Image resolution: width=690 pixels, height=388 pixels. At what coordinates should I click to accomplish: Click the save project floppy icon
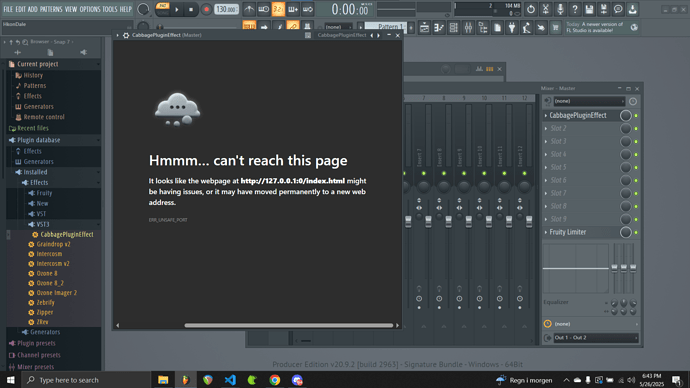point(589,9)
